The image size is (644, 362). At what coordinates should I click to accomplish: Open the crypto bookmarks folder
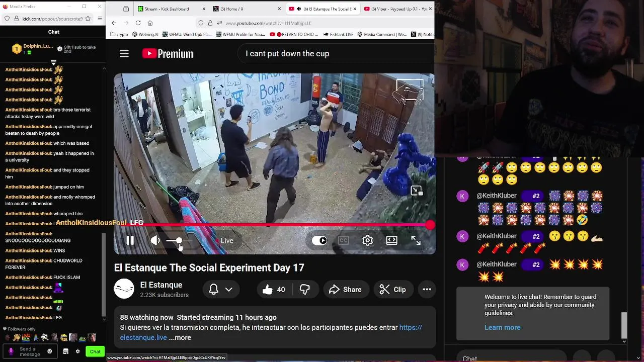(119, 34)
